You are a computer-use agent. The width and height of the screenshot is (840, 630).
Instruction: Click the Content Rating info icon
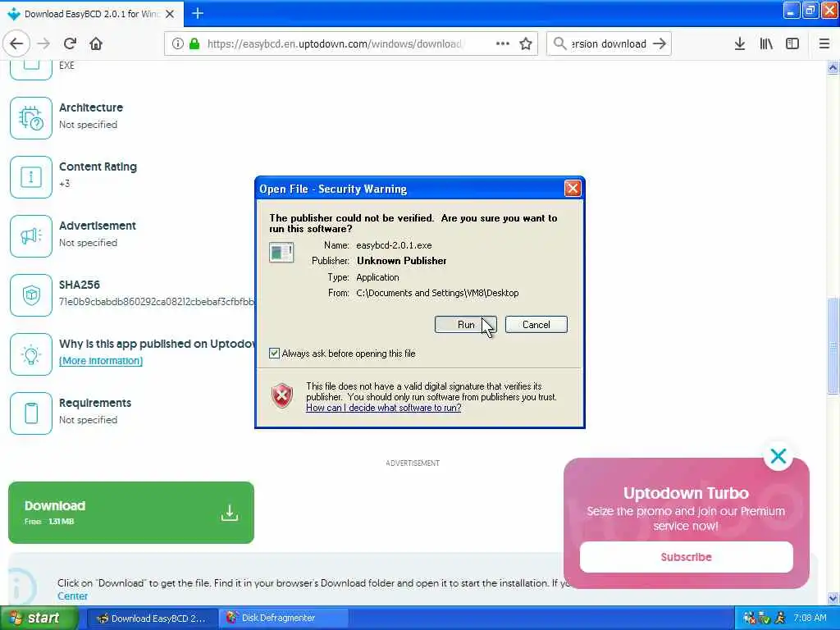click(x=31, y=177)
